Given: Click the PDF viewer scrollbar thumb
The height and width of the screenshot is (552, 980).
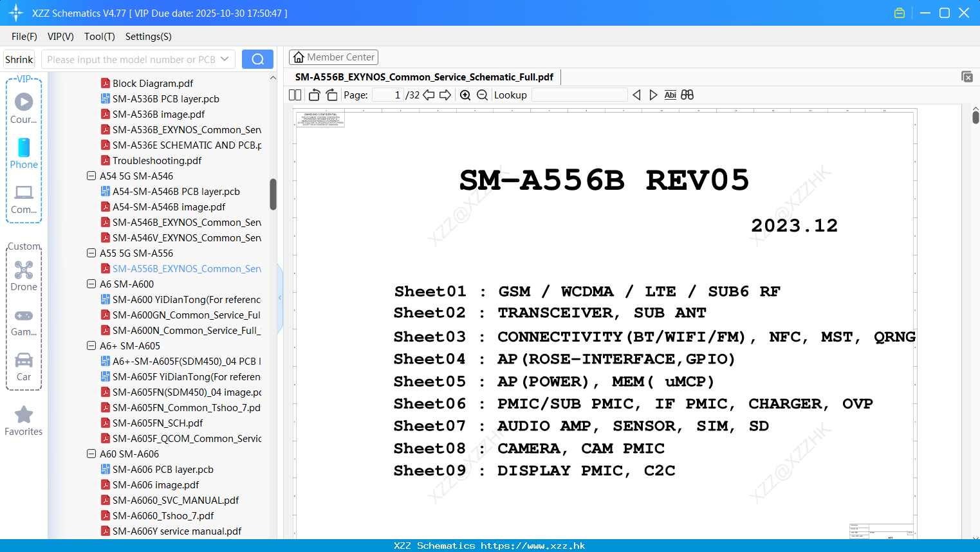Looking at the screenshot, I should (975, 117).
